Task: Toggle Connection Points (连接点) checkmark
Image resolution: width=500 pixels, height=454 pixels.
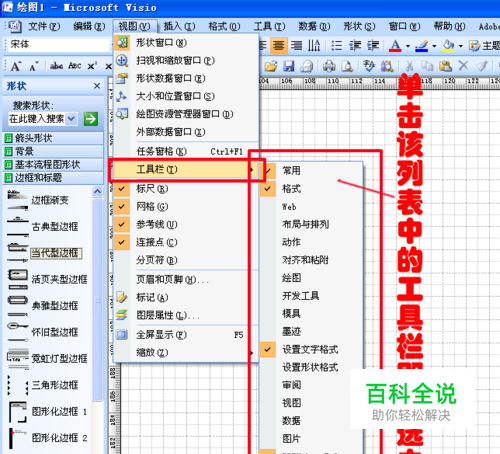Action: (x=186, y=242)
